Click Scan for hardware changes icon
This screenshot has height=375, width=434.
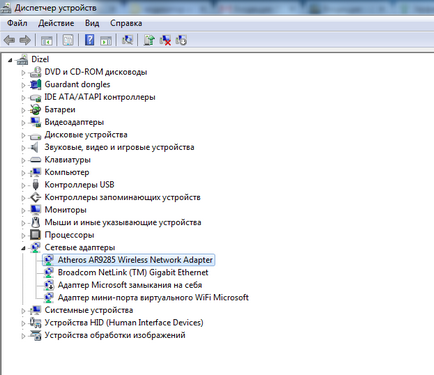pos(127,40)
